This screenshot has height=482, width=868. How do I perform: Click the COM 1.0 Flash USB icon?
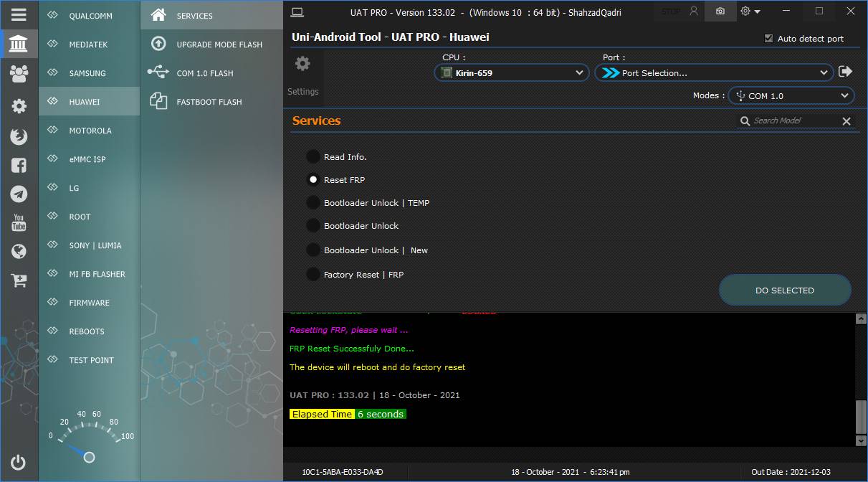coord(158,72)
